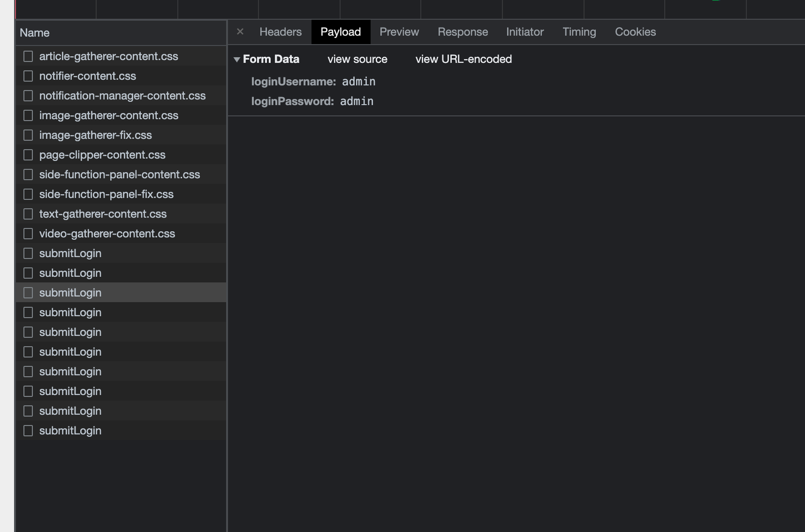Collapse the Form Data section triangle
The image size is (805, 532).
[237, 60]
